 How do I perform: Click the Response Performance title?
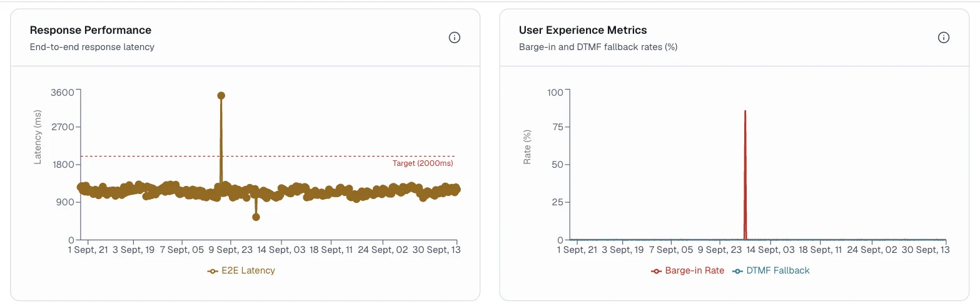point(91,30)
